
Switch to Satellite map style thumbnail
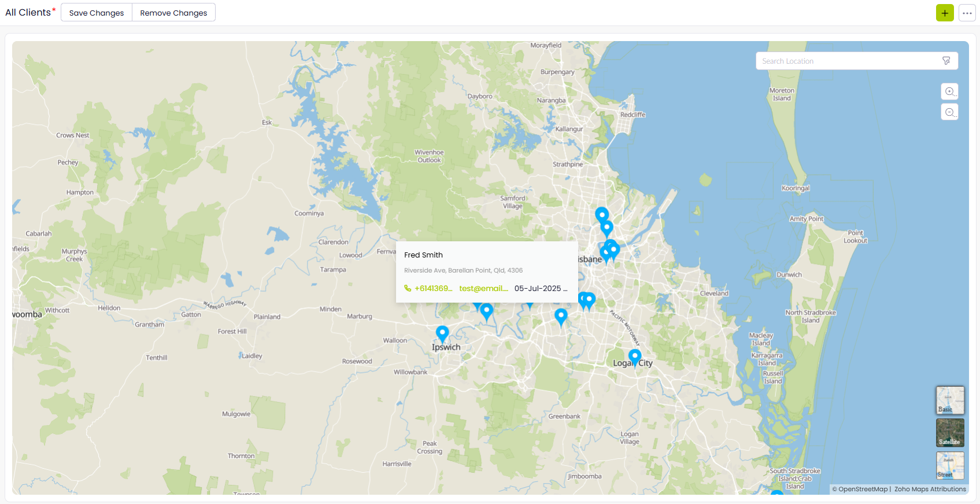(x=950, y=433)
